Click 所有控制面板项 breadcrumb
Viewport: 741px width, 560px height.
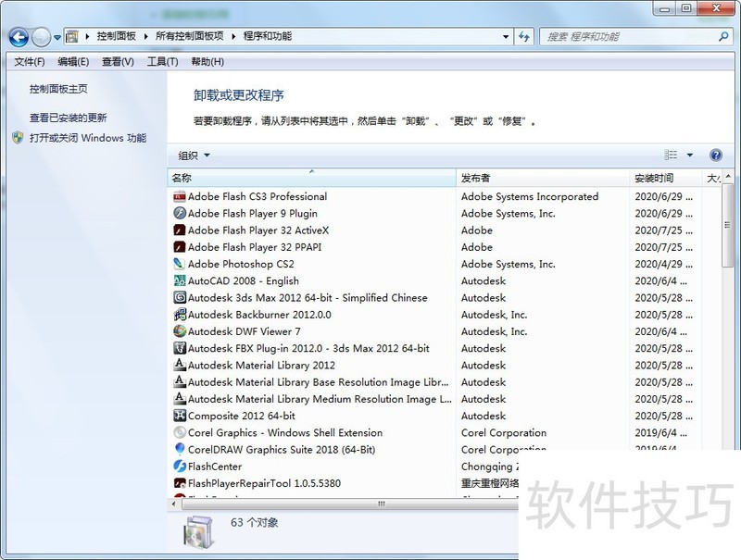(x=190, y=36)
